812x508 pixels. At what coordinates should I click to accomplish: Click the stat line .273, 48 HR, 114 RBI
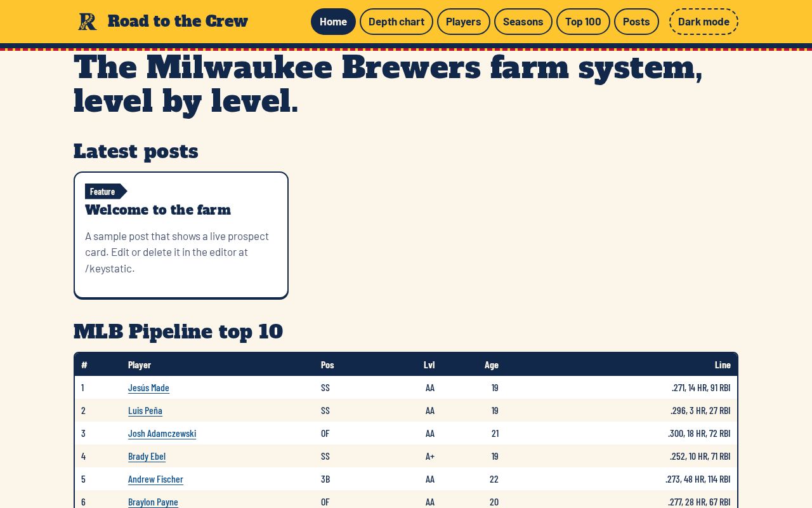coord(698,479)
